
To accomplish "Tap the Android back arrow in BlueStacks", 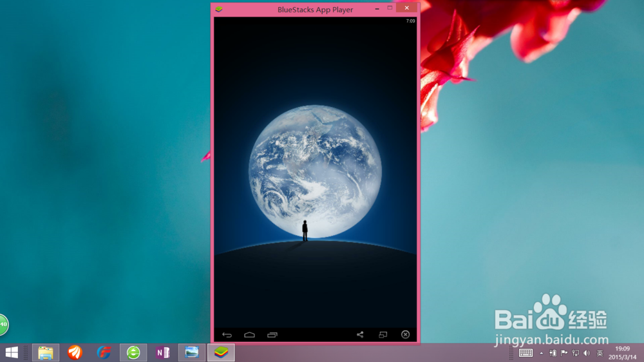I will pyautogui.click(x=227, y=335).
